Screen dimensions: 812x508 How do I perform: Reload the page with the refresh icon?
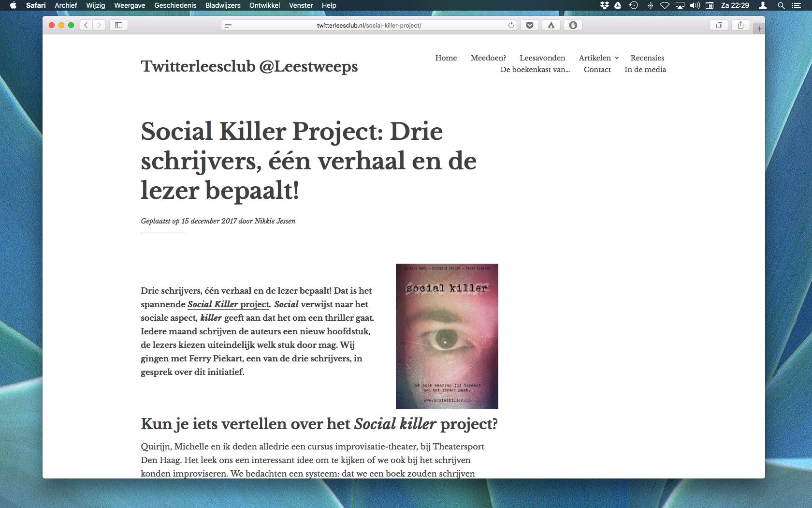pyautogui.click(x=511, y=25)
